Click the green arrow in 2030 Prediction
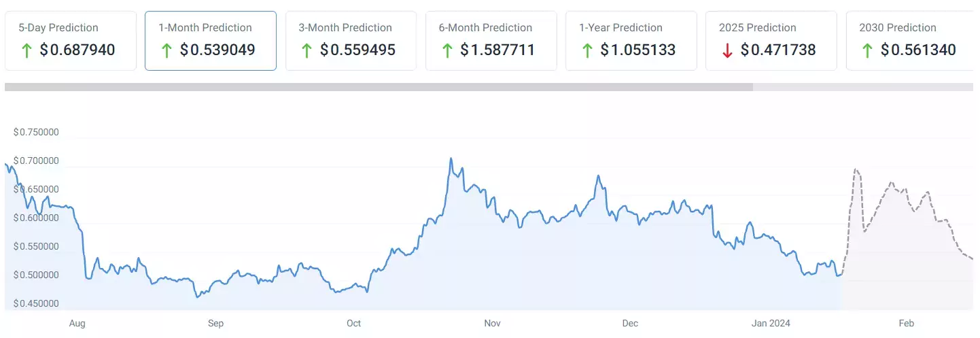This screenshot has height=338, width=980. 867,50
